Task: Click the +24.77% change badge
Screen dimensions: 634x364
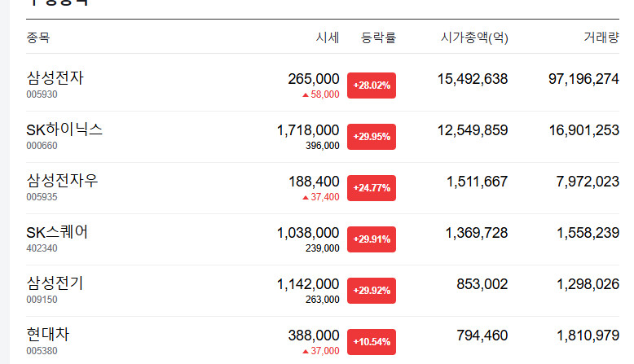Action: click(372, 188)
